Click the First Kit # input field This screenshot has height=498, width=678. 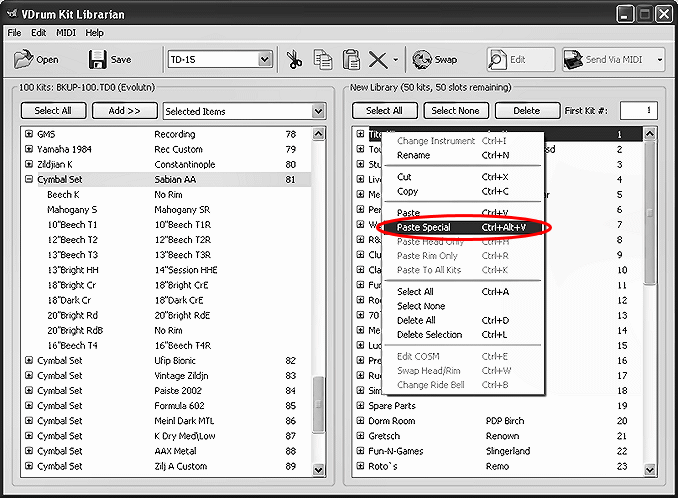click(x=638, y=111)
